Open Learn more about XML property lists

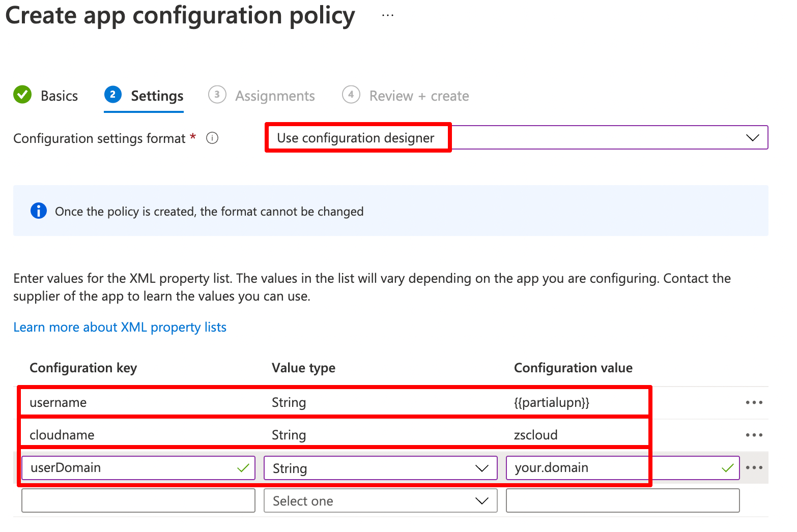[x=120, y=327]
